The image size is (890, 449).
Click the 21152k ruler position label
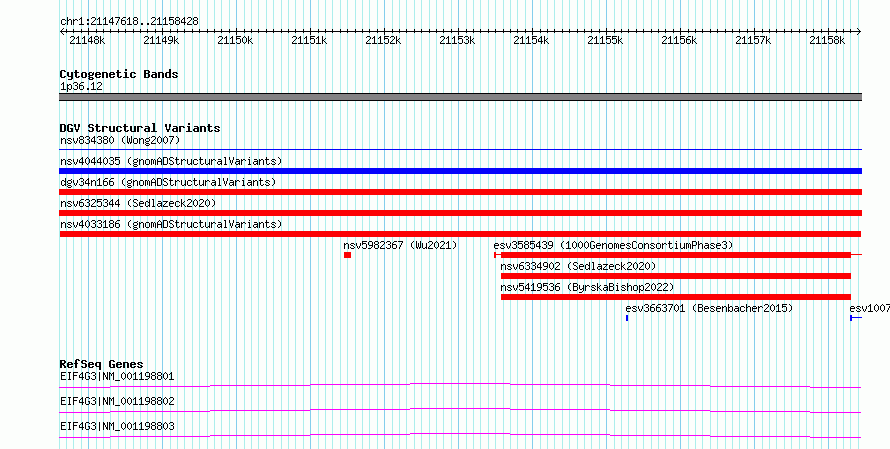click(383, 40)
